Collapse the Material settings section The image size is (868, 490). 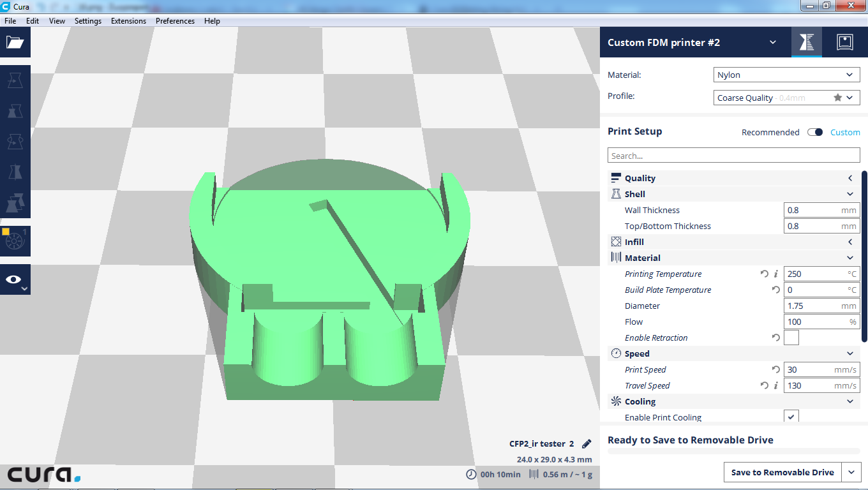(x=850, y=258)
